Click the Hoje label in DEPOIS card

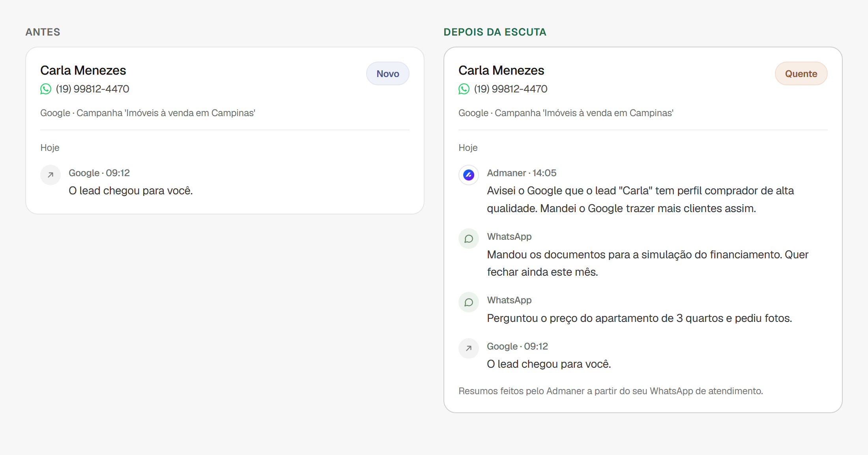click(x=468, y=148)
